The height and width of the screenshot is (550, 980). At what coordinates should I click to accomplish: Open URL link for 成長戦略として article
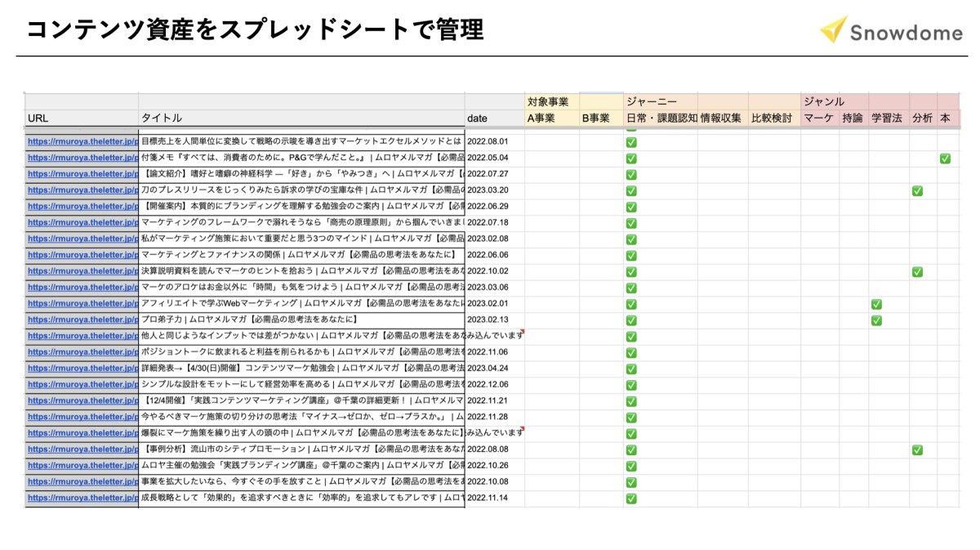click(82, 499)
